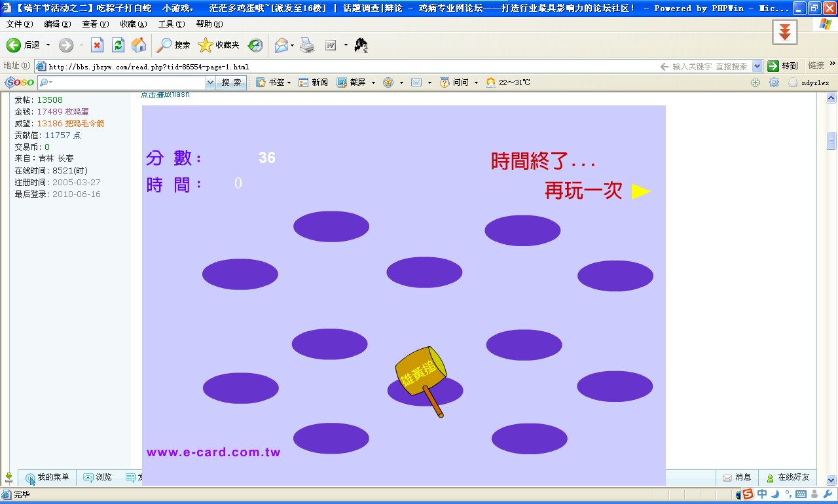The width and height of the screenshot is (838, 504).
Task: Click the yellow star badge icon
Action: (x=389, y=82)
